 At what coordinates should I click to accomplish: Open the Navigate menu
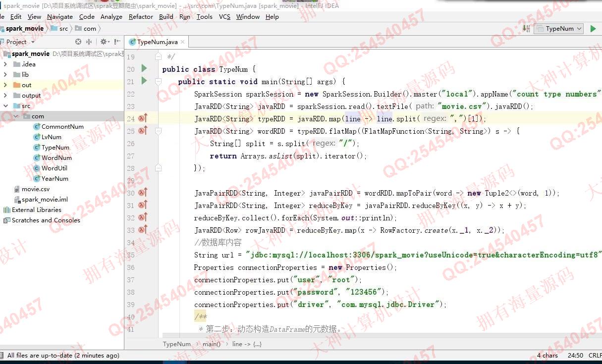click(60, 16)
